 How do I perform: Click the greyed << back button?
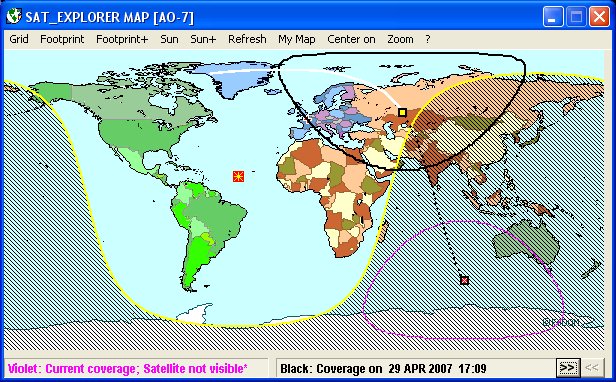tap(592, 368)
